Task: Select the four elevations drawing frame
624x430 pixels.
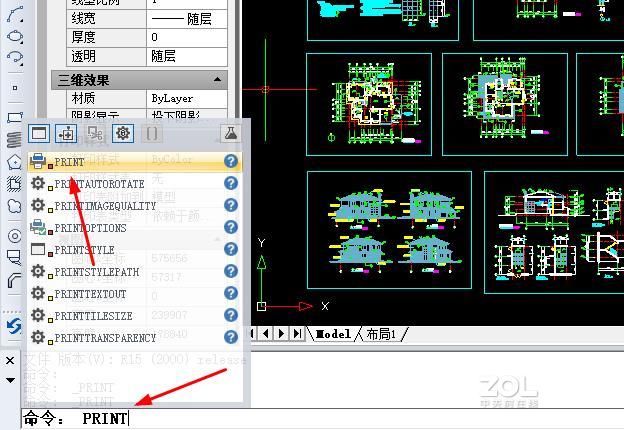Action: 389,230
